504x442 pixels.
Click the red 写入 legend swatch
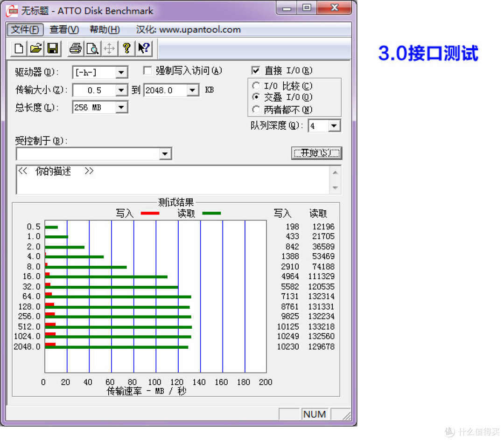[150, 213]
